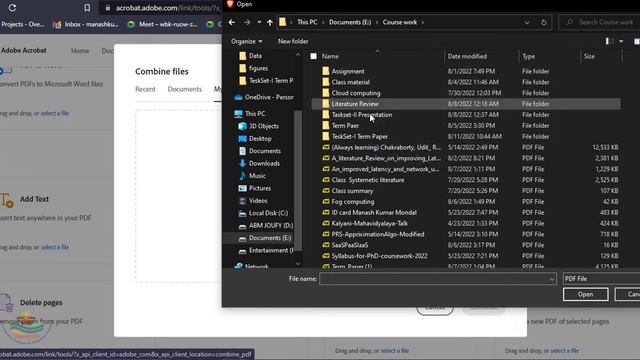Click Documents (E:) breadcrumb segment
The height and width of the screenshot is (360, 640).
[350, 22]
